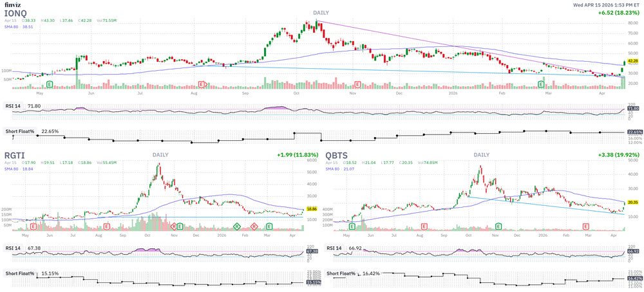Select the RSI 14 label under IONQ
644x292 pixels.
click(15, 106)
